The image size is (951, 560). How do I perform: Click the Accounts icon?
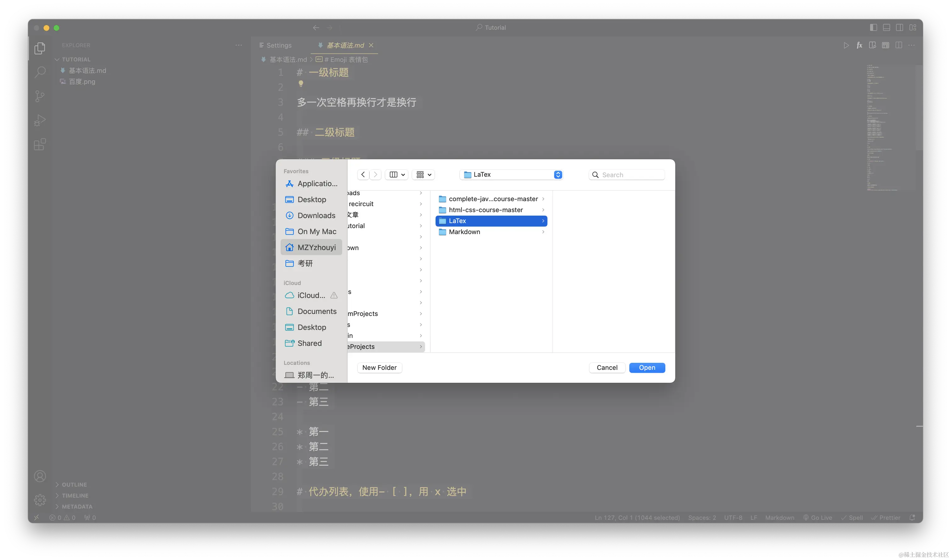click(x=40, y=476)
